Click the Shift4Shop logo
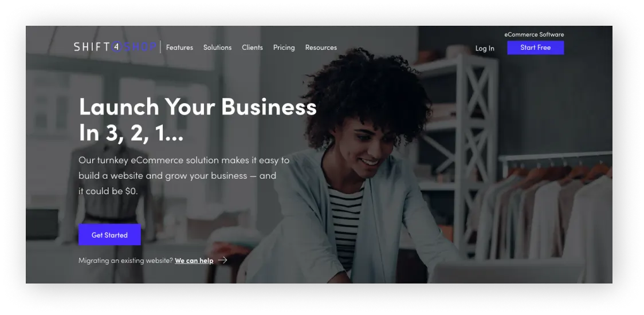 tap(115, 47)
